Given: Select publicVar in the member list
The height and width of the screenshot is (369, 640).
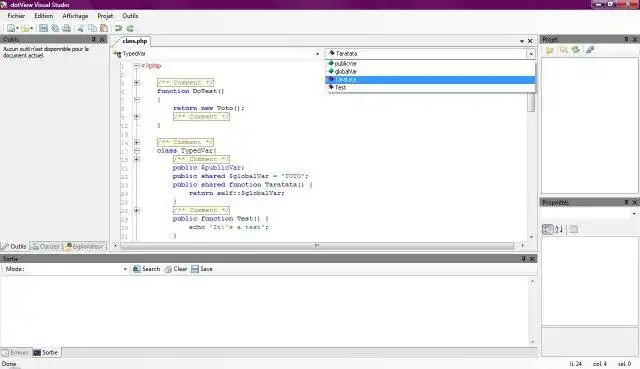Looking at the screenshot, I should 430,63.
